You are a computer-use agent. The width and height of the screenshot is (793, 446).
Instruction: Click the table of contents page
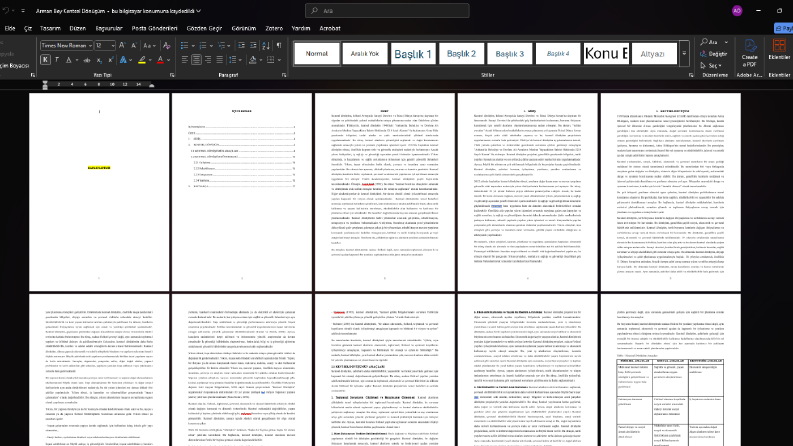(x=242, y=192)
